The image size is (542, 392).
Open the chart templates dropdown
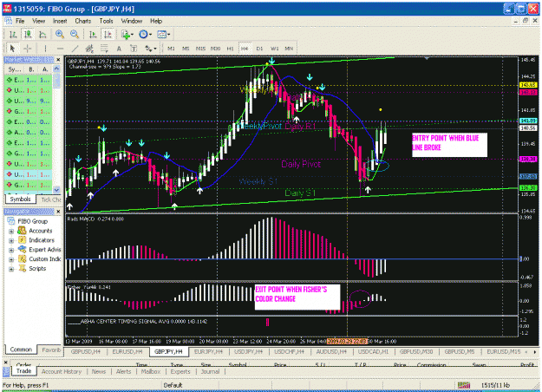[163, 34]
